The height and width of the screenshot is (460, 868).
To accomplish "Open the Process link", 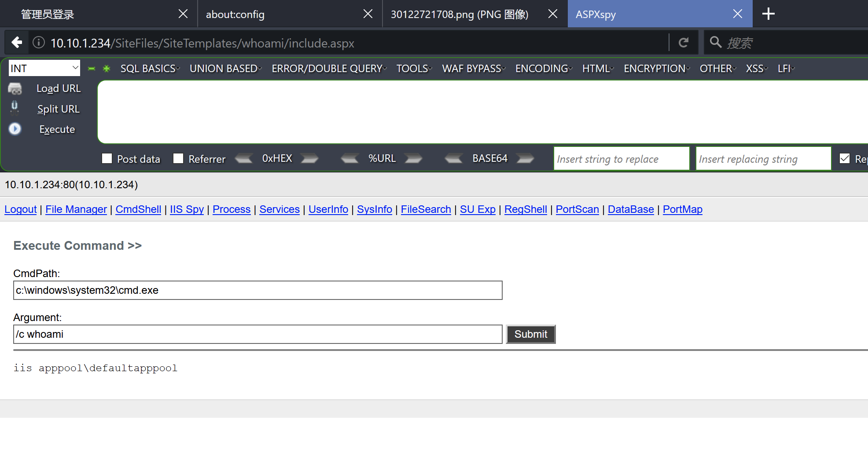I will pyautogui.click(x=232, y=209).
